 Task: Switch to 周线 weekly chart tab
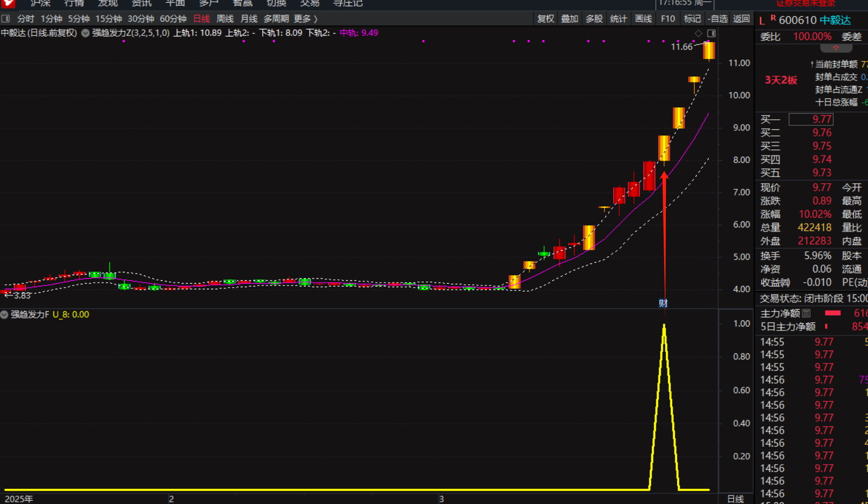click(225, 19)
